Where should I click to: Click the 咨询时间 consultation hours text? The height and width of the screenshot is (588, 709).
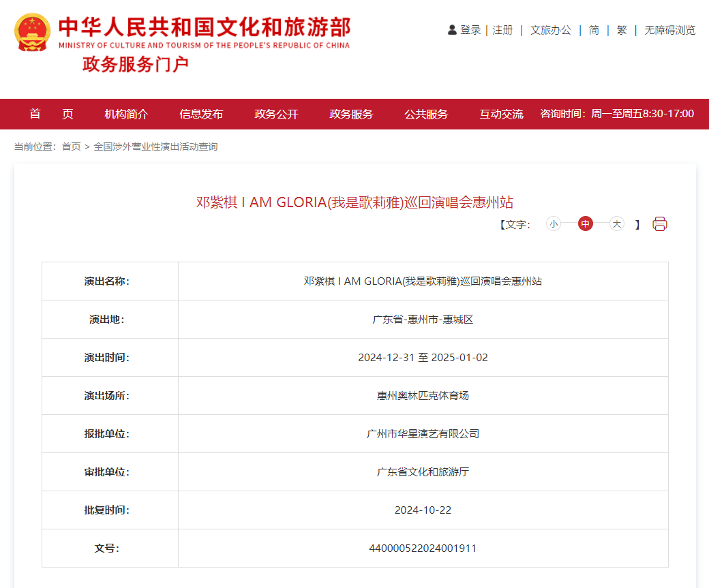(x=617, y=114)
